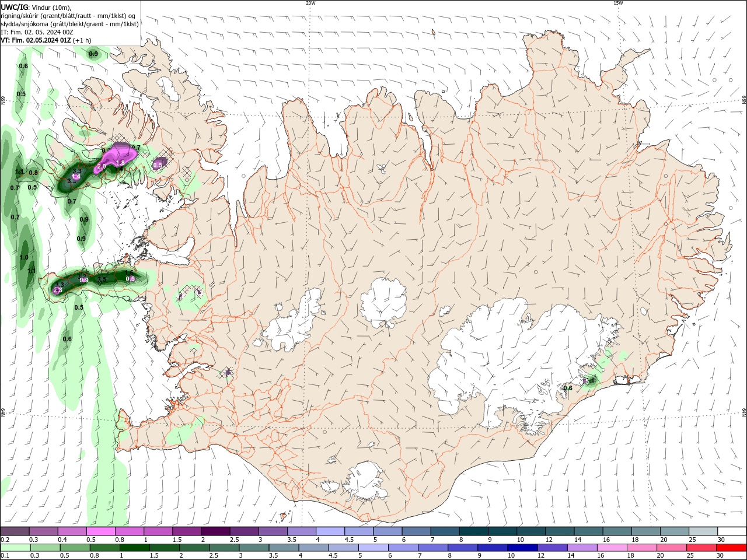Click the '1.8' precipitation value on pink area
Screen dimensions: 747x560
pyautogui.click(x=121, y=163)
